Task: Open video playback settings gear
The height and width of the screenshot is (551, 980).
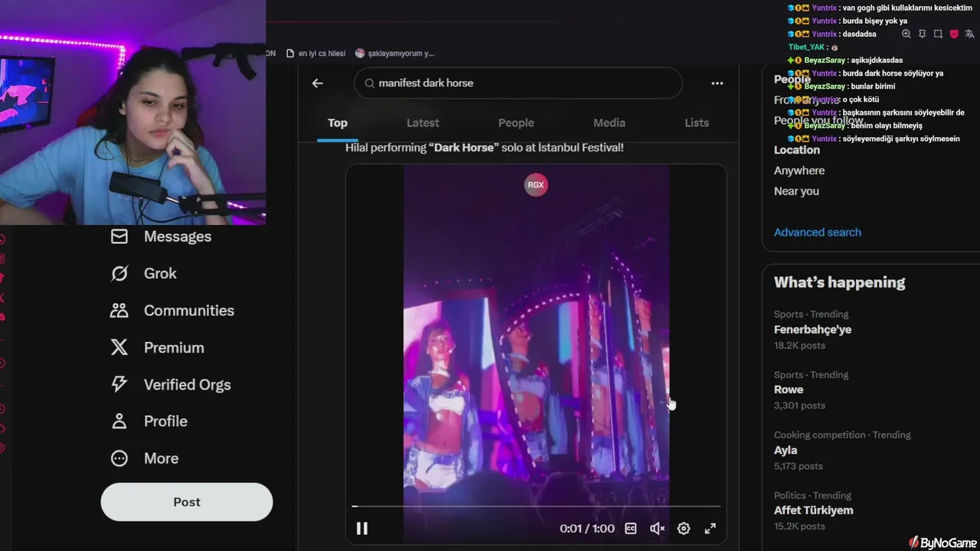Action: point(684,528)
